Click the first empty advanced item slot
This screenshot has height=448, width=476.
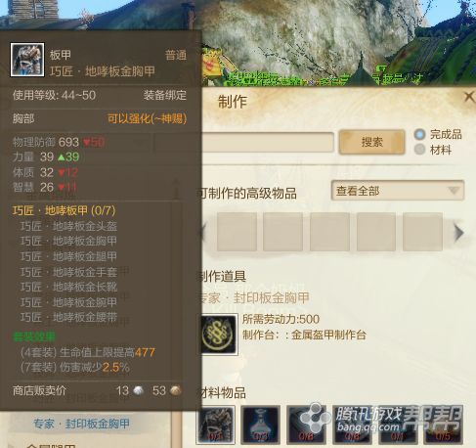237,232
